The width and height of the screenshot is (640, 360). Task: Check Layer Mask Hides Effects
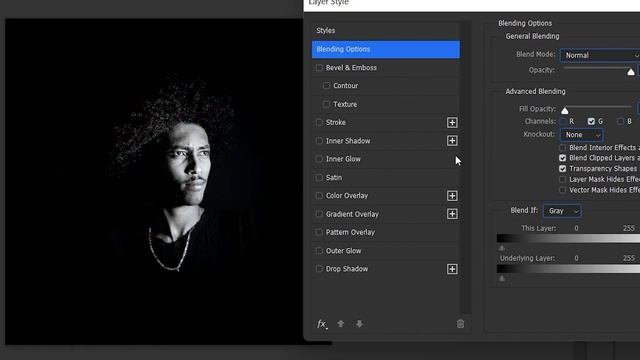click(562, 179)
